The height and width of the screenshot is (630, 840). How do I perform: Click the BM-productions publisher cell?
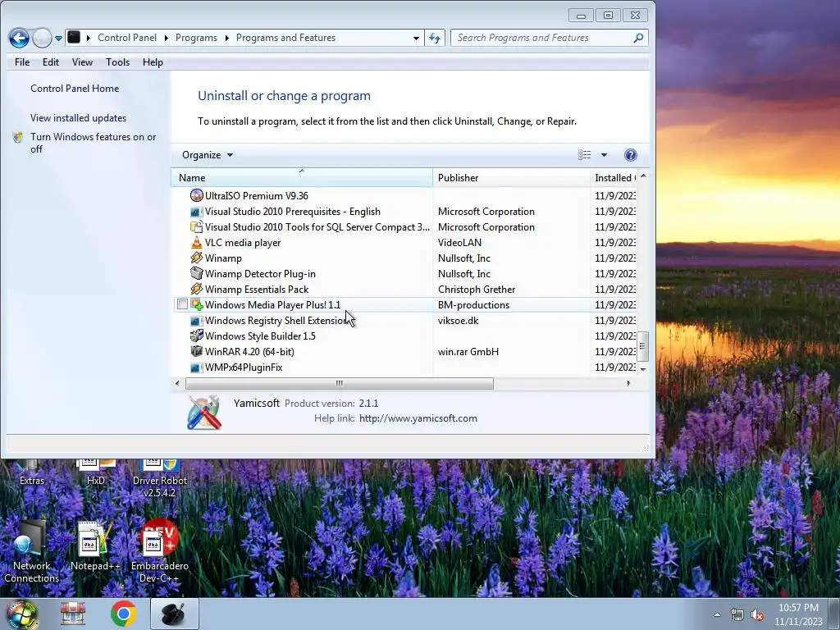[473, 305]
